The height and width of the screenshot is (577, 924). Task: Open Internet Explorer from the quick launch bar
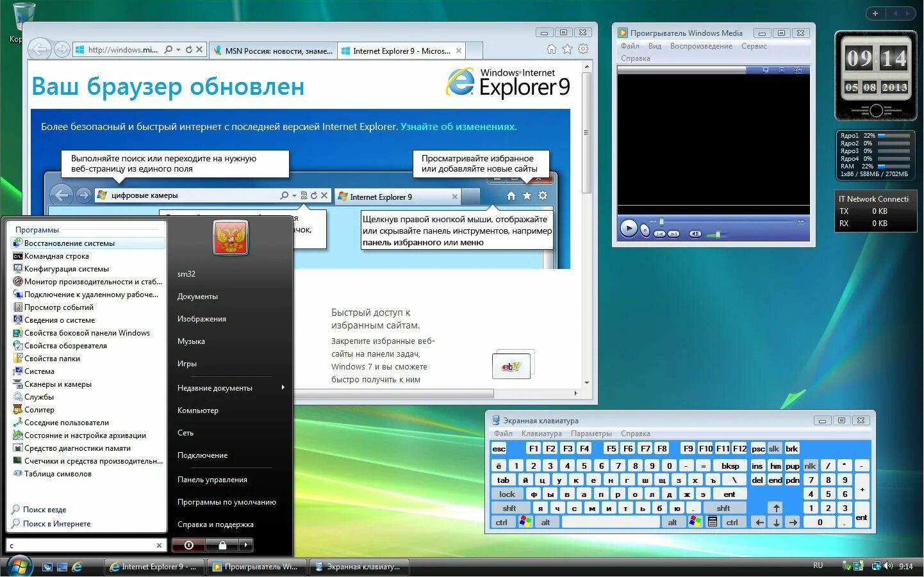(x=78, y=567)
